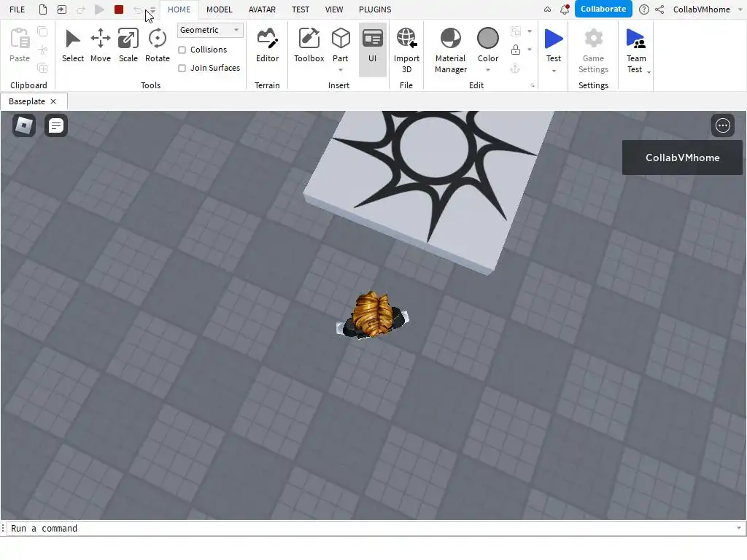Switch to the VIEW ribbon tab
This screenshot has width=747, height=560.
click(334, 9)
